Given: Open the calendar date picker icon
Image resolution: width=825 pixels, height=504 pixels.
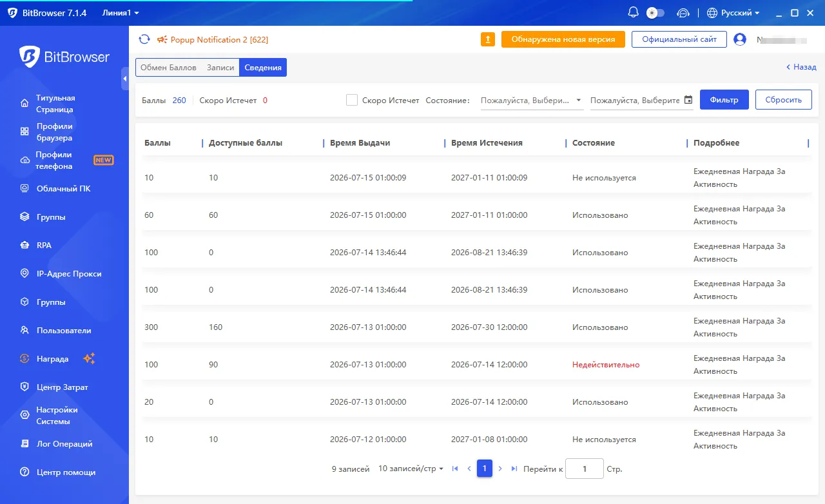Looking at the screenshot, I should [x=688, y=100].
